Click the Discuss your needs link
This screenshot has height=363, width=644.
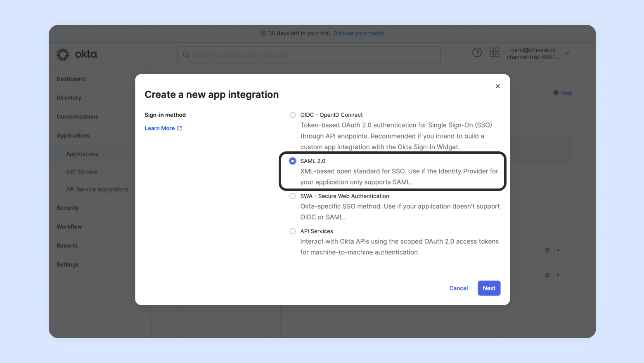[359, 33]
